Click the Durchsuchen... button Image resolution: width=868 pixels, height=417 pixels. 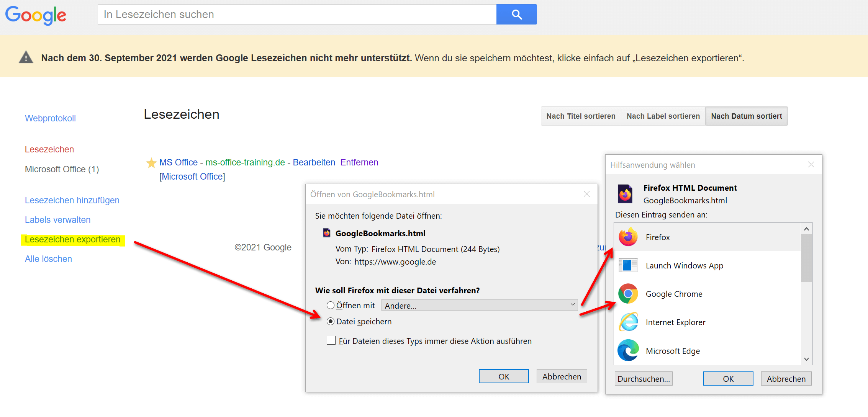[x=644, y=379]
